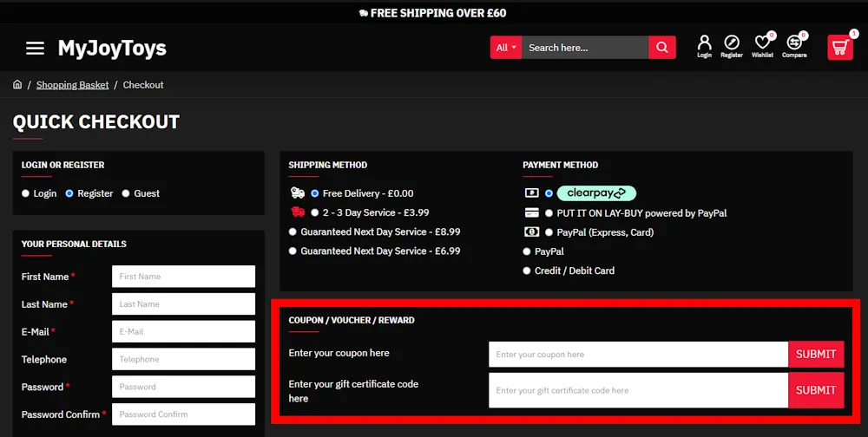868x437 pixels.
Task: Open the All categories search dropdown
Action: (x=506, y=48)
